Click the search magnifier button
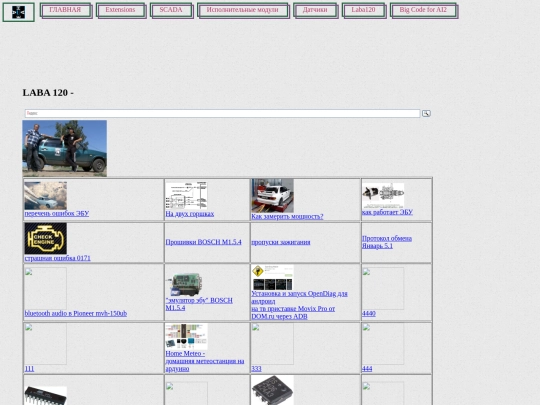Image resolution: width=540 pixels, height=405 pixels. tap(426, 113)
